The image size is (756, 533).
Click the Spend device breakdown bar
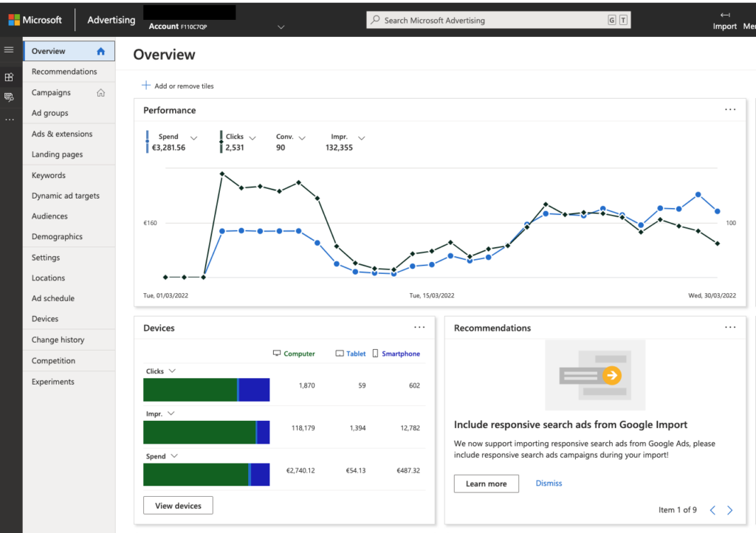[x=207, y=475]
